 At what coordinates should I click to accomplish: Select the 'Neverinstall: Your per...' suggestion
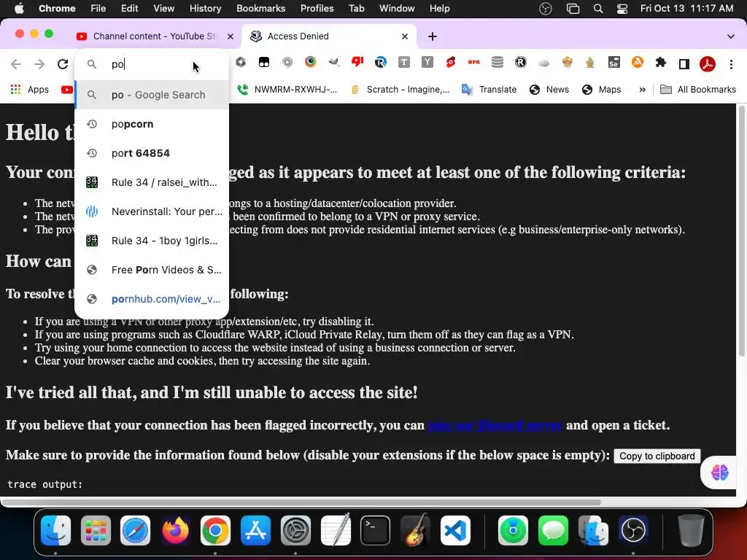(152, 211)
